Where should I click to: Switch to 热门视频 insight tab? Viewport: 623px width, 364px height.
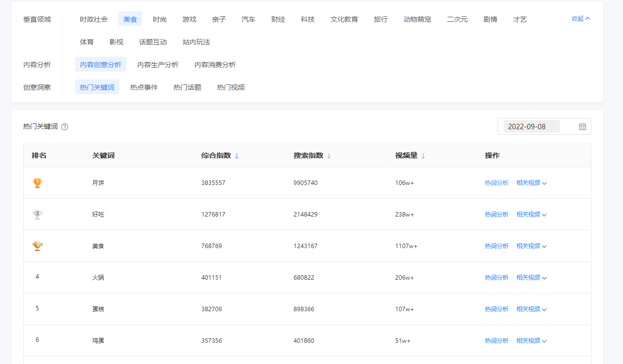point(231,87)
